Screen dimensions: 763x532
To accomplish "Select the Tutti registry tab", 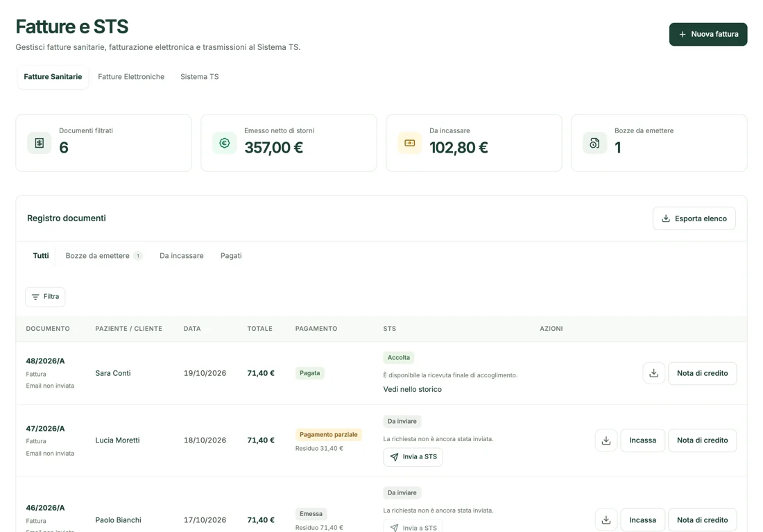I will (x=41, y=255).
